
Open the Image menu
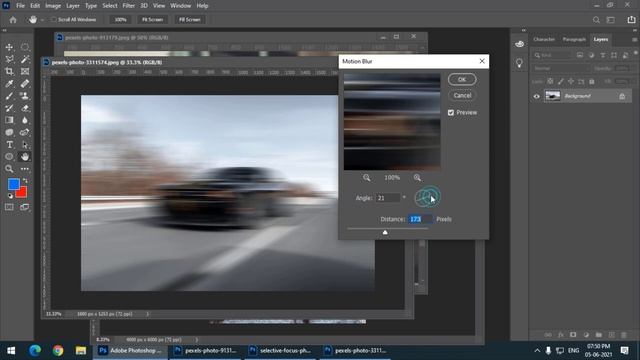pyautogui.click(x=53, y=6)
